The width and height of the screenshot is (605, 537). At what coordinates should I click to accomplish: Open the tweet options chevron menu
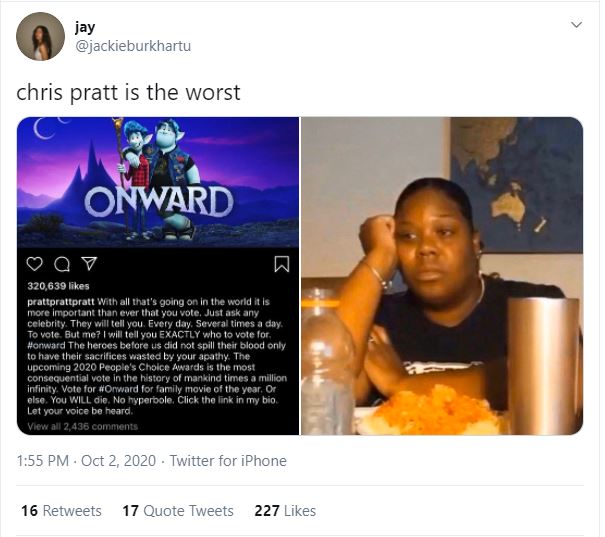point(576,25)
